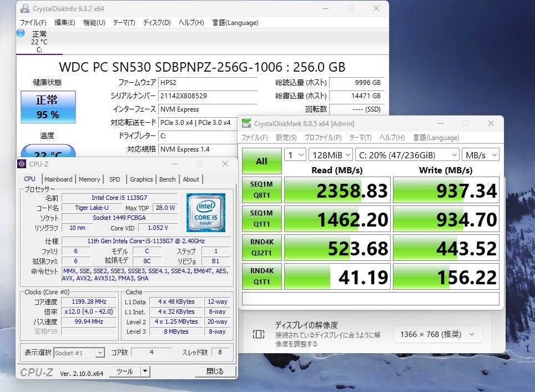Open ディスク(D) menu in CrystalDiskInfo

157,23
